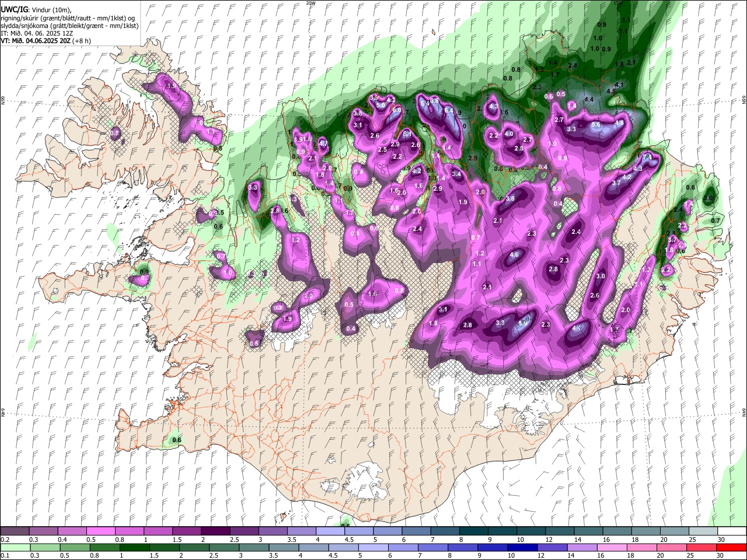Click the pale grey 25–30 snow legend swatch

pyautogui.click(x=703, y=531)
